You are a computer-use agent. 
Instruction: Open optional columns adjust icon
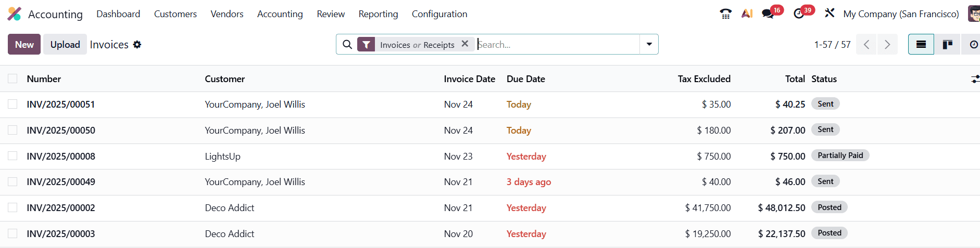pyautogui.click(x=975, y=79)
